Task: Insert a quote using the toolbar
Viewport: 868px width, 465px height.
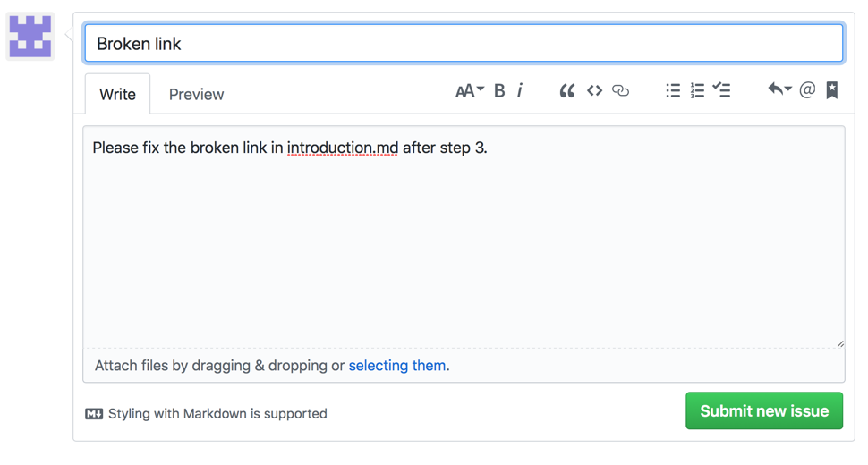Action: pyautogui.click(x=566, y=90)
